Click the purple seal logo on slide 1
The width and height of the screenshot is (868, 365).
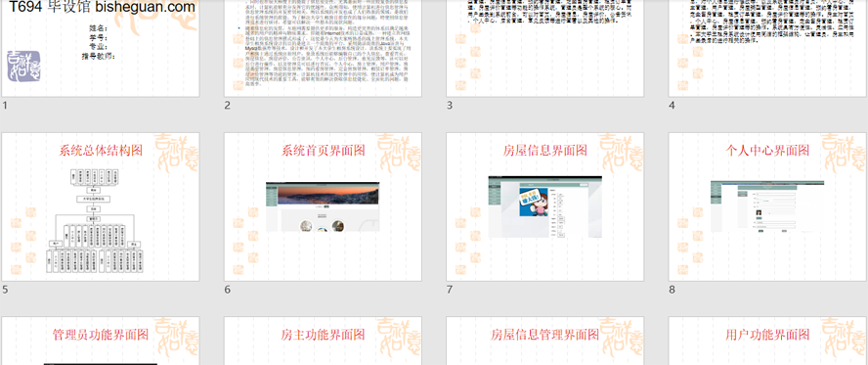[23, 66]
